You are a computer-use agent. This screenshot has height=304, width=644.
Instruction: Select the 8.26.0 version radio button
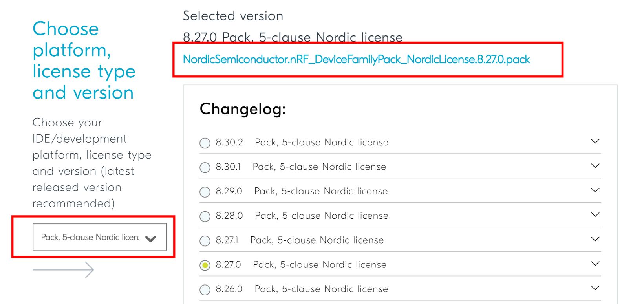(205, 289)
